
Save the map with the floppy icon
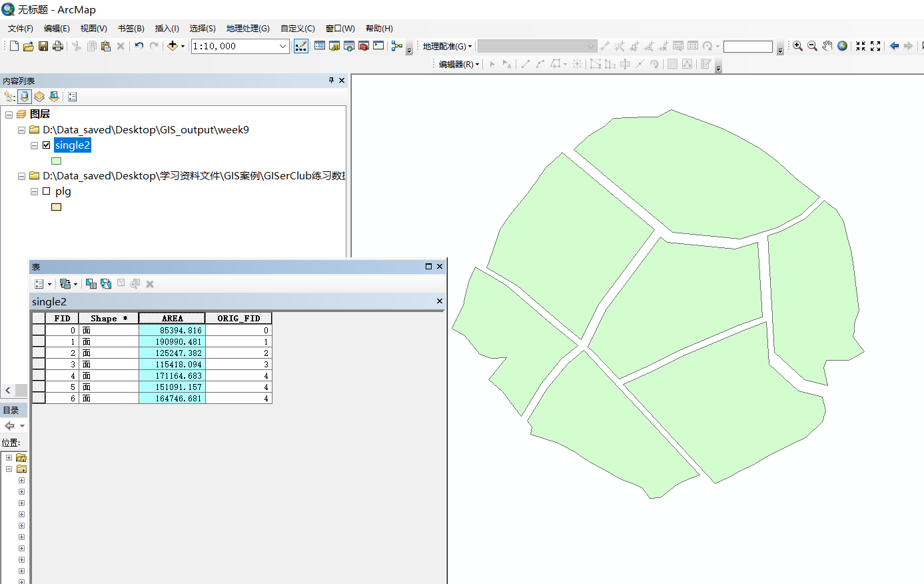click(x=43, y=46)
